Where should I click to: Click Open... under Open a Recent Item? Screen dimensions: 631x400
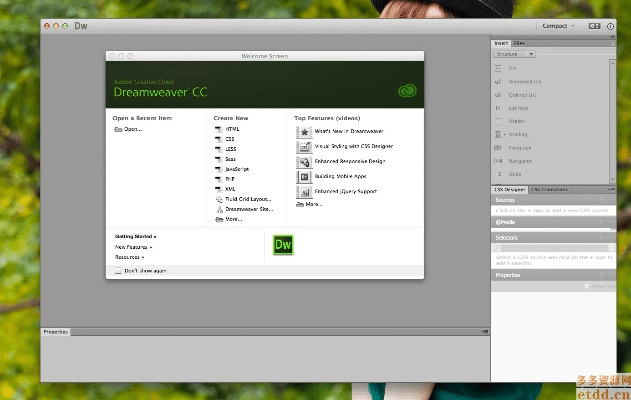(x=132, y=129)
